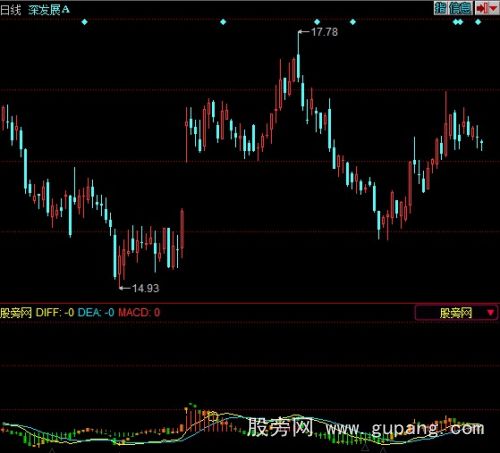Click the MACD: 0 value
500x453 pixels.
point(139,313)
